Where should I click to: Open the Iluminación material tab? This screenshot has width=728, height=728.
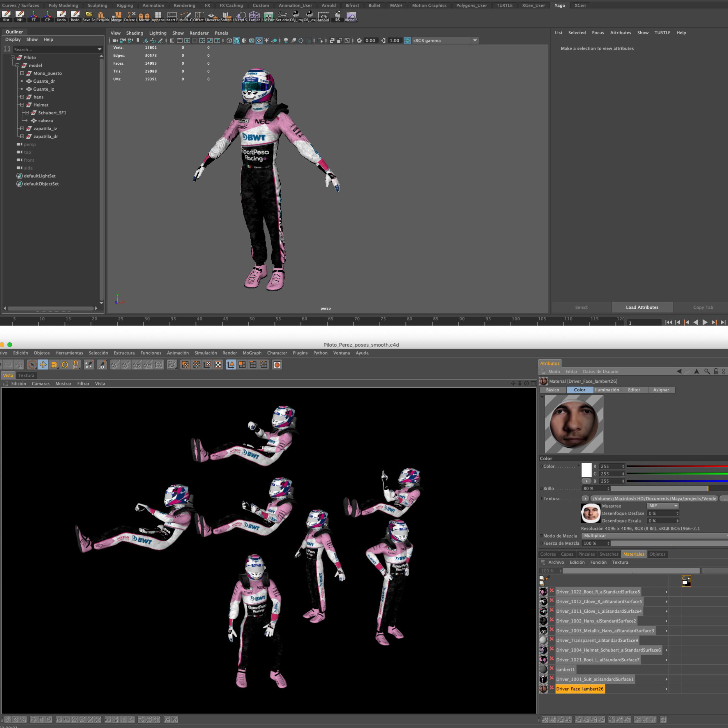(607, 390)
